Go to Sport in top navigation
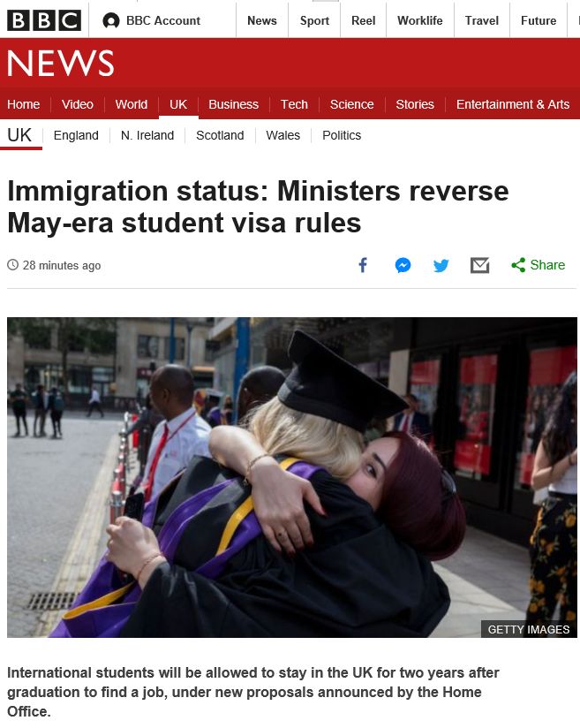The image size is (580, 728). tap(314, 21)
